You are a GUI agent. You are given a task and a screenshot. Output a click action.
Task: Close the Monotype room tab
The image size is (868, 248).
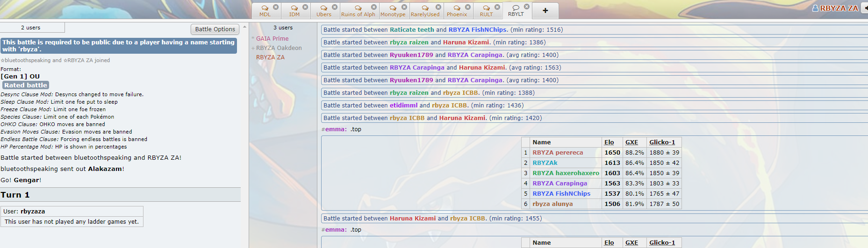pos(404,7)
